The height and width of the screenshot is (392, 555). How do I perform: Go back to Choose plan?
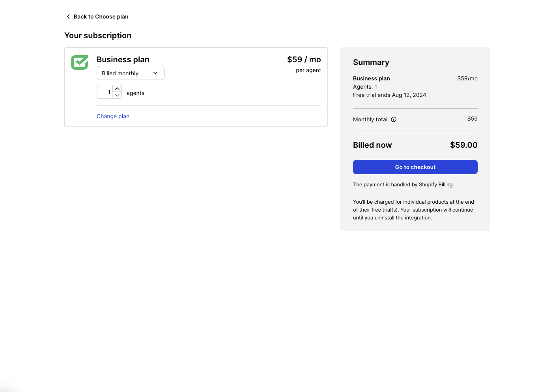[x=97, y=17]
